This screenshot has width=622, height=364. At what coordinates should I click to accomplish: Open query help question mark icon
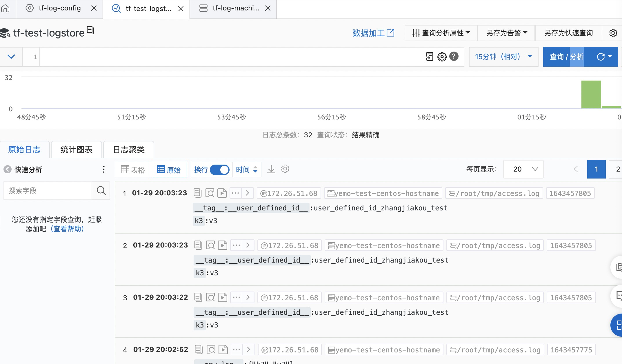(x=454, y=56)
